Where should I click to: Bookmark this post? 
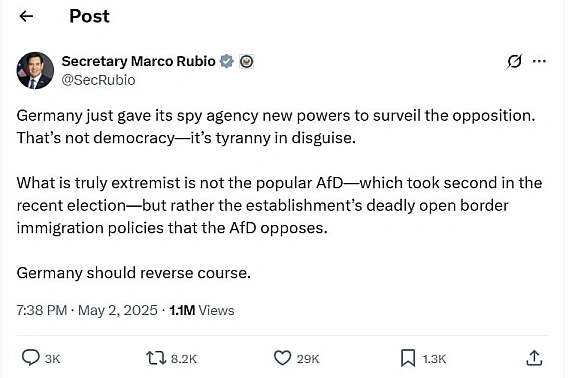408,358
